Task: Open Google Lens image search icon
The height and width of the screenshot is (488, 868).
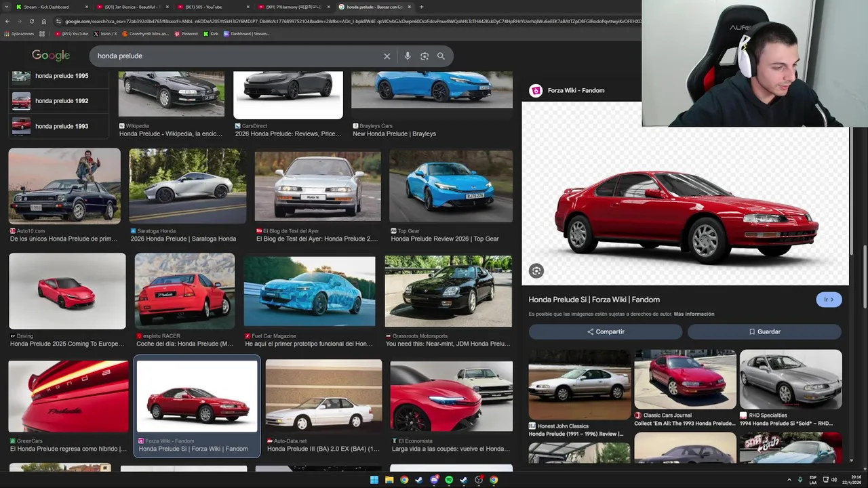Action: [425, 56]
